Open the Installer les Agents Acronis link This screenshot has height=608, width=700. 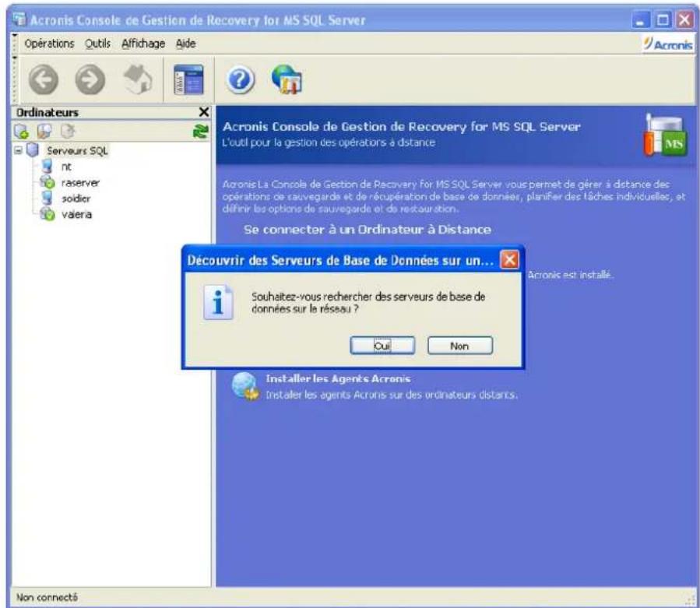point(338,378)
